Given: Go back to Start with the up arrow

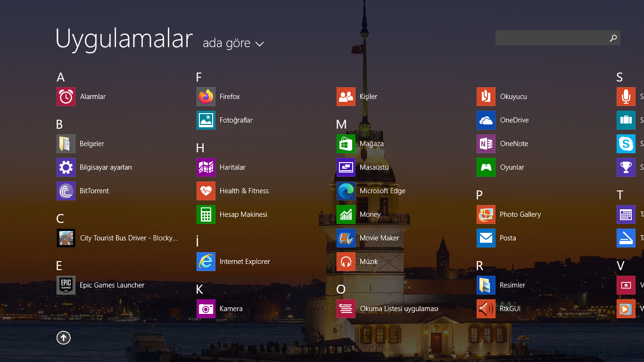Looking at the screenshot, I should tap(64, 337).
